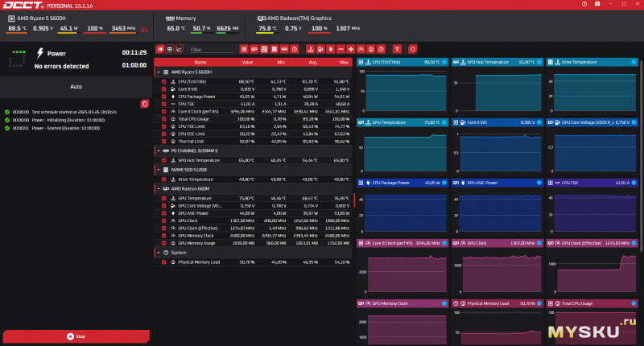Open info for the GPU Memory Clock graph

coord(444,303)
